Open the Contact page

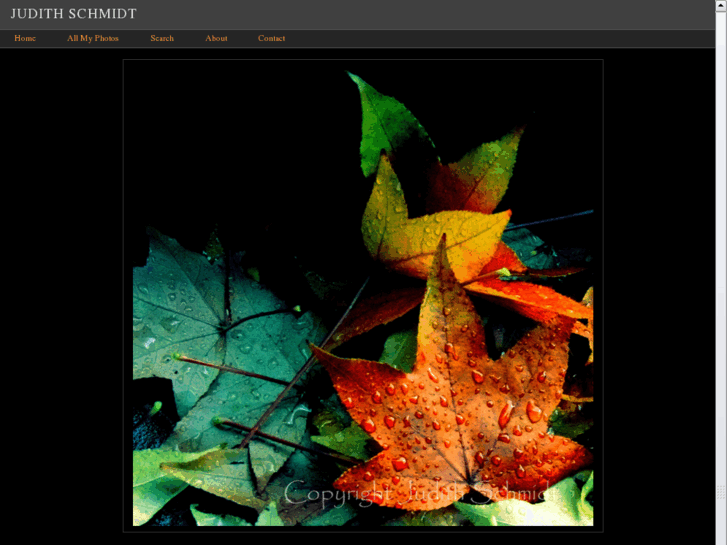coord(271,38)
